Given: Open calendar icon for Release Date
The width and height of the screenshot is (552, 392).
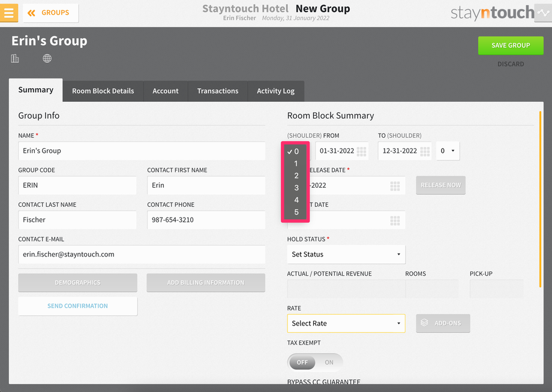Looking at the screenshot, I should pyautogui.click(x=395, y=186).
